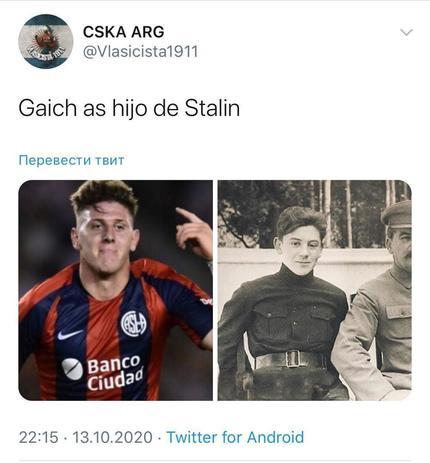Click the military cap in the right photo
The image size is (430, 463).
coord(397,213)
